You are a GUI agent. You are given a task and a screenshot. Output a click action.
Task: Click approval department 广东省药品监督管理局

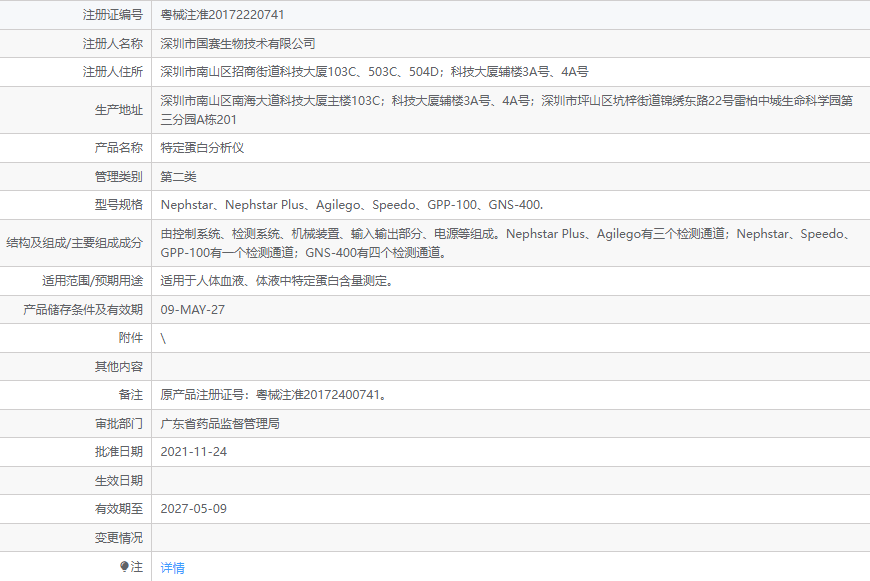pos(220,423)
